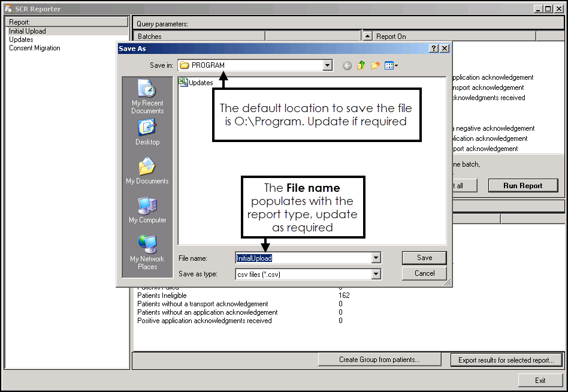Jump to the Desktop location

point(147,132)
